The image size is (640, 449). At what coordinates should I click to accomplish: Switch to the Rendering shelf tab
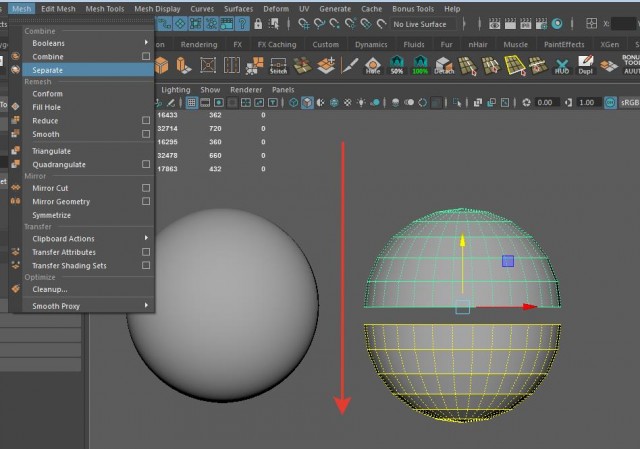click(199, 44)
